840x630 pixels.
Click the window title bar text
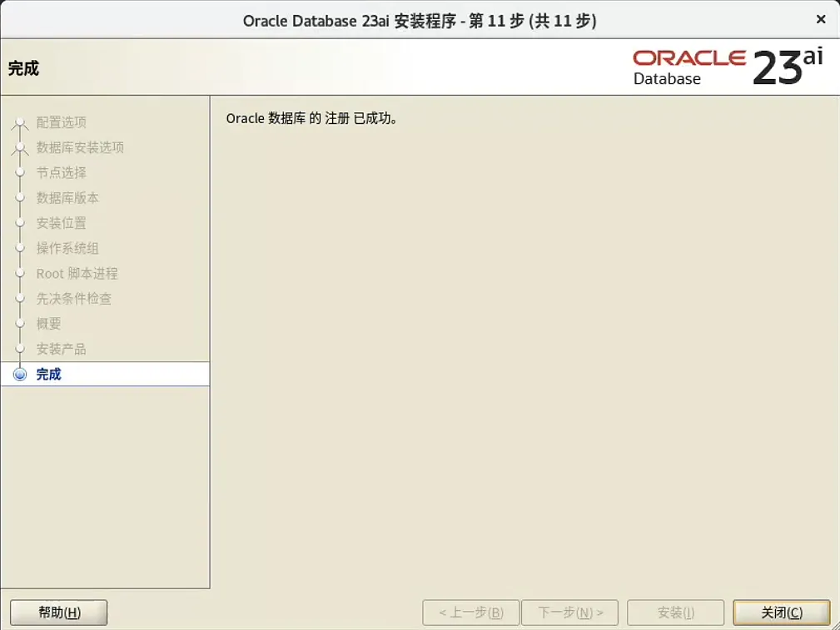pos(420,20)
